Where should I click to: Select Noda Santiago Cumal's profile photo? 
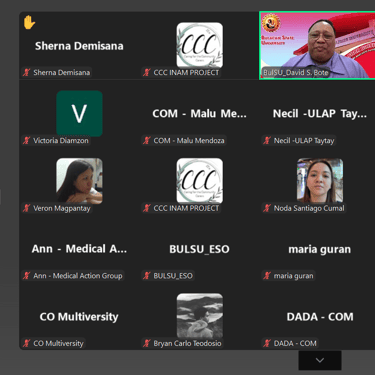(320, 180)
